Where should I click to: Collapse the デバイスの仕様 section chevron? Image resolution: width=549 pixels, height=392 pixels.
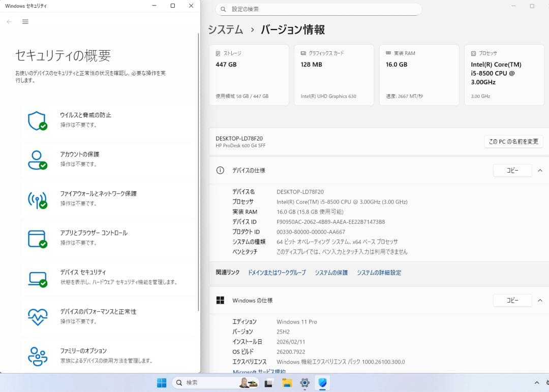click(x=540, y=171)
